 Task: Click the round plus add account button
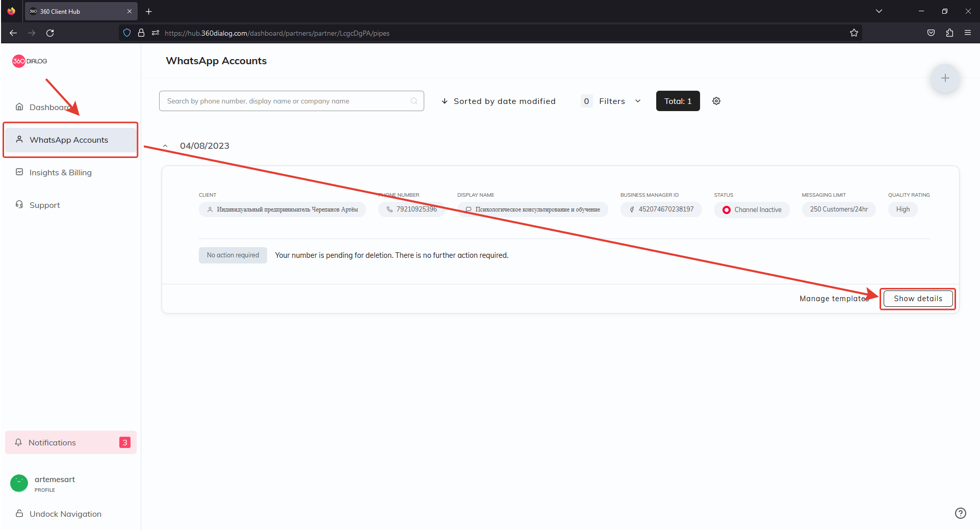(945, 78)
